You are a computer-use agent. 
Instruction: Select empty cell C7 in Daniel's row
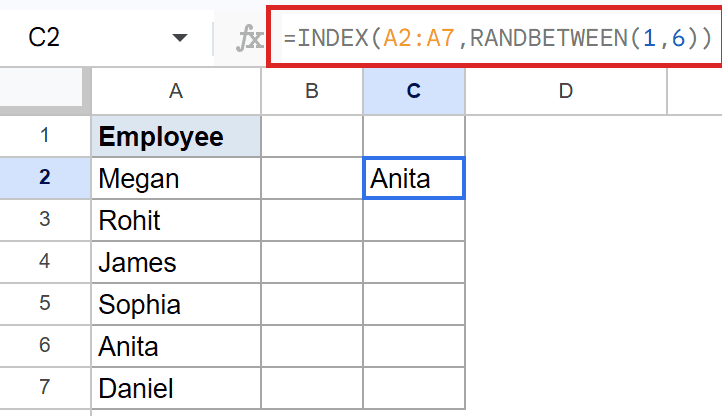point(414,387)
